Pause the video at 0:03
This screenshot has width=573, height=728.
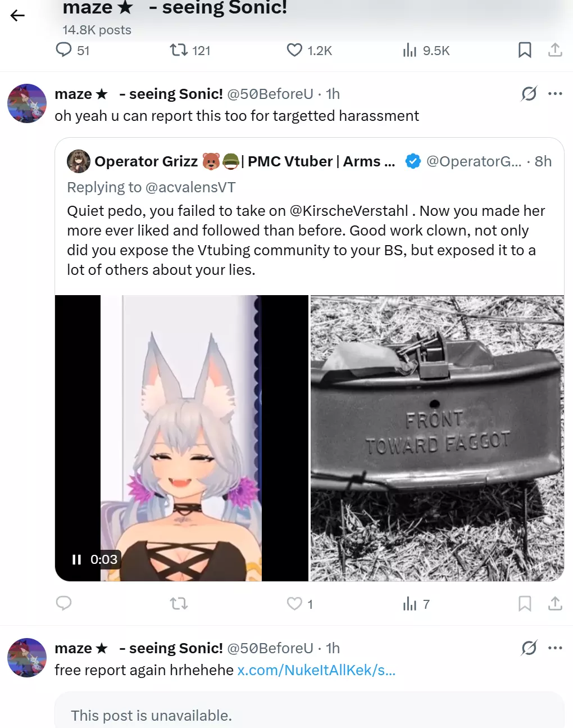pyautogui.click(x=77, y=559)
